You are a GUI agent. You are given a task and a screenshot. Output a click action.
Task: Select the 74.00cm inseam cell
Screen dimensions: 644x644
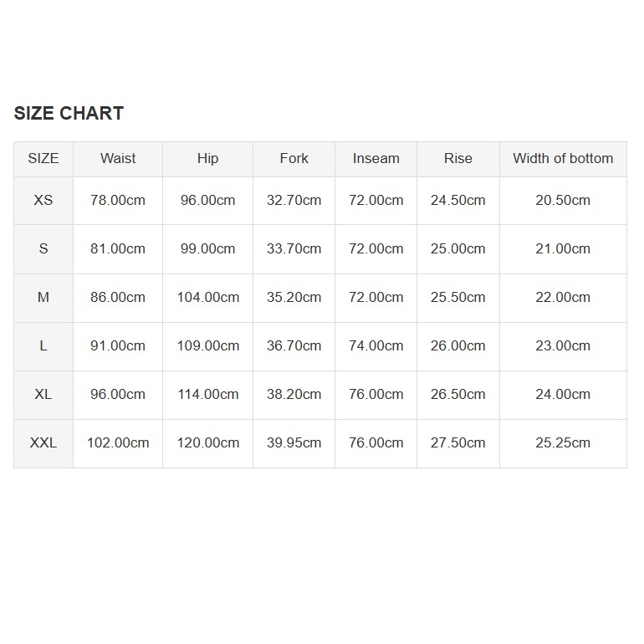(x=376, y=345)
